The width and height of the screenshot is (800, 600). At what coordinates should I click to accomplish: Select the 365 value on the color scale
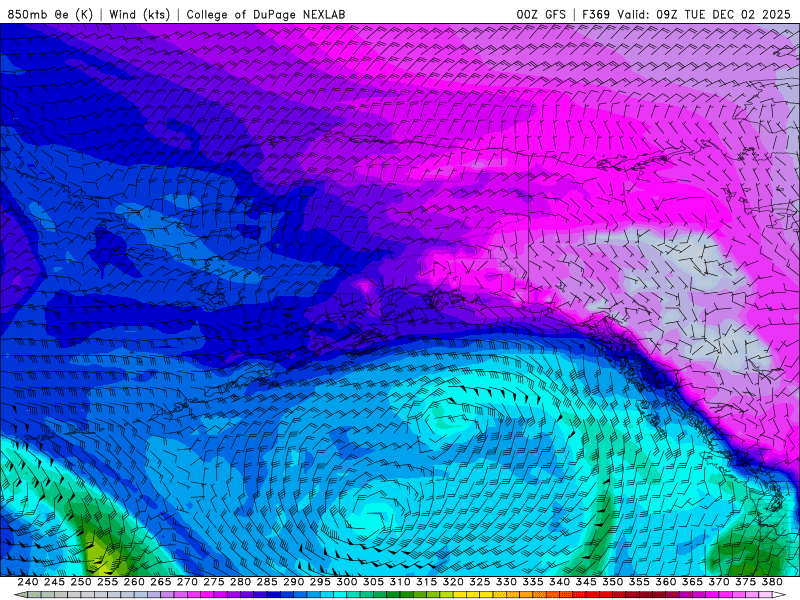point(692,582)
